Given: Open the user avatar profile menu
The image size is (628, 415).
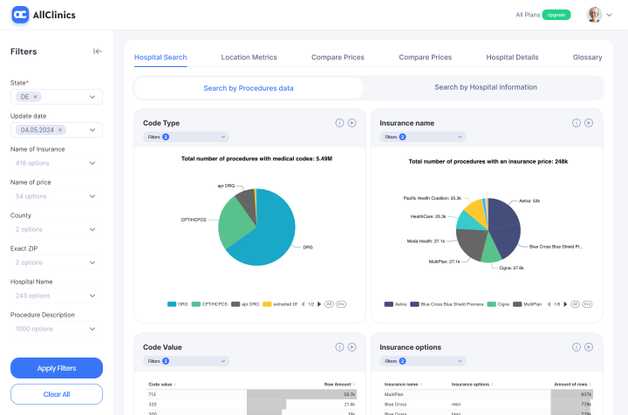Looking at the screenshot, I should pyautogui.click(x=595, y=15).
